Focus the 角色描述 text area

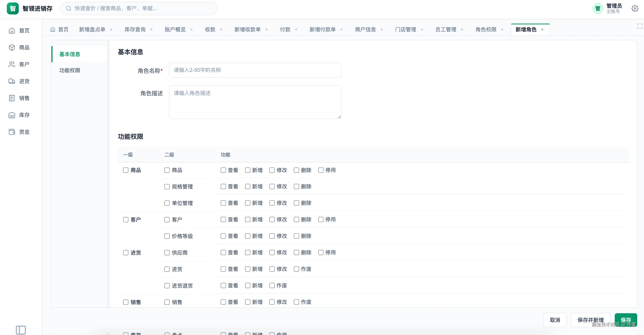[x=255, y=102]
